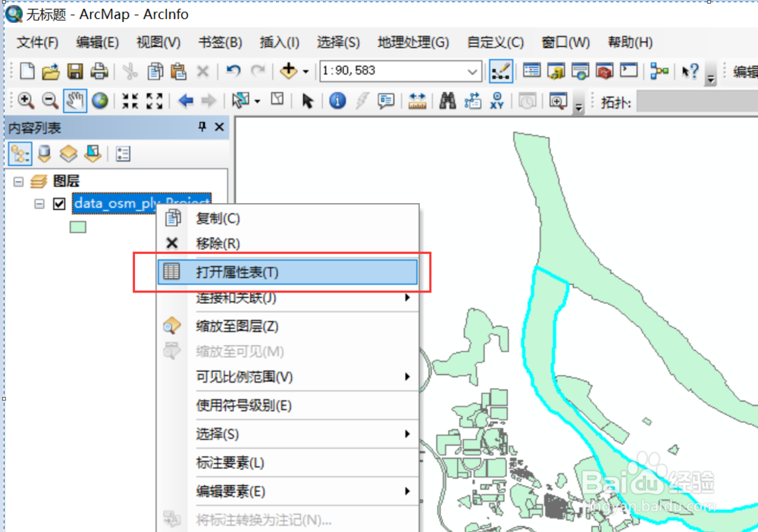This screenshot has width=758, height=532.
Task: Select the Zoom In tool
Action: (x=26, y=101)
